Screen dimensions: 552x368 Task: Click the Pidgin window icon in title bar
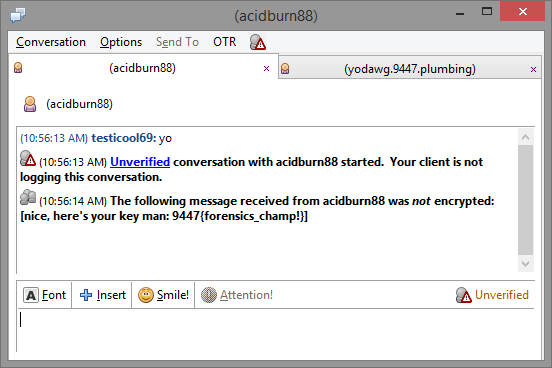tap(18, 15)
